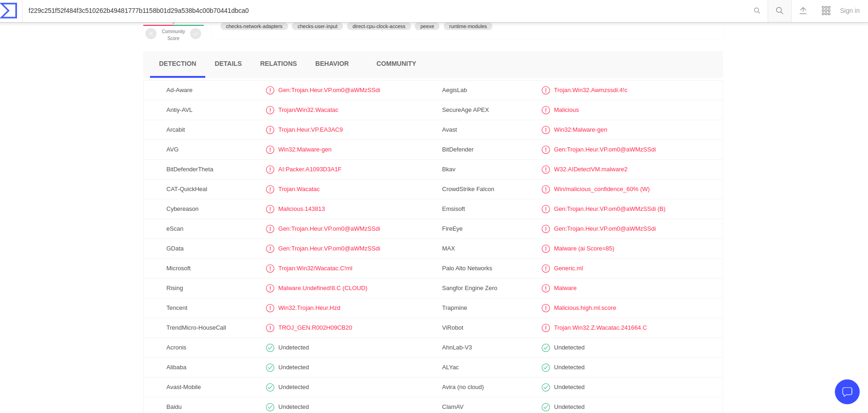Click Malicious.143813 detection text
This screenshot has width=868, height=413.
point(301,209)
